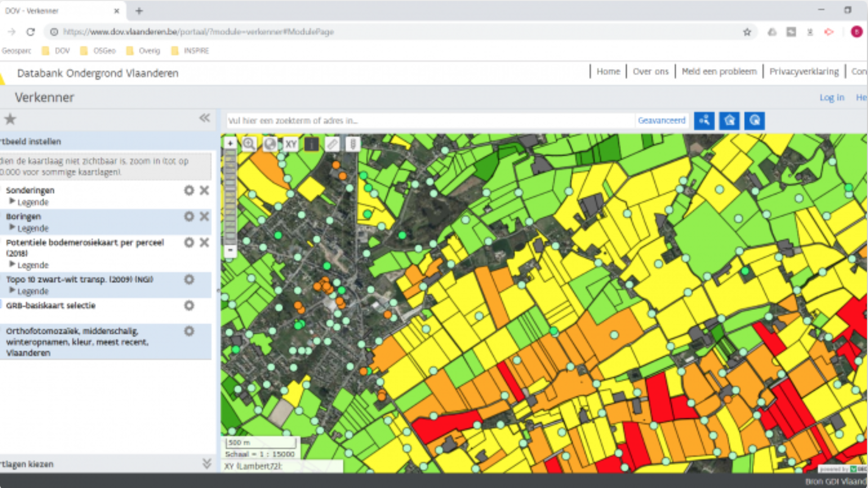The image size is (868, 488).
Task: Open settings for Potentiele bodemerosiekaart layer
Action: point(189,242)
